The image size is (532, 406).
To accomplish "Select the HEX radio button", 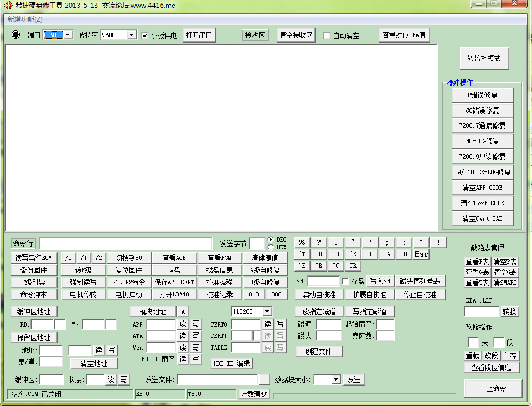I will [x=271, y=247].
